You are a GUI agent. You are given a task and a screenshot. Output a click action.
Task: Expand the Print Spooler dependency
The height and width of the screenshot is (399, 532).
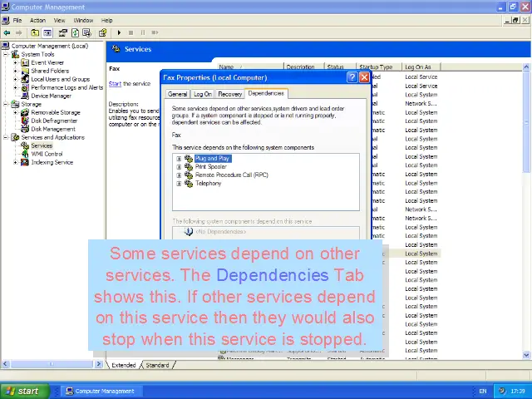pyautogui.click(x=179, y=167)
